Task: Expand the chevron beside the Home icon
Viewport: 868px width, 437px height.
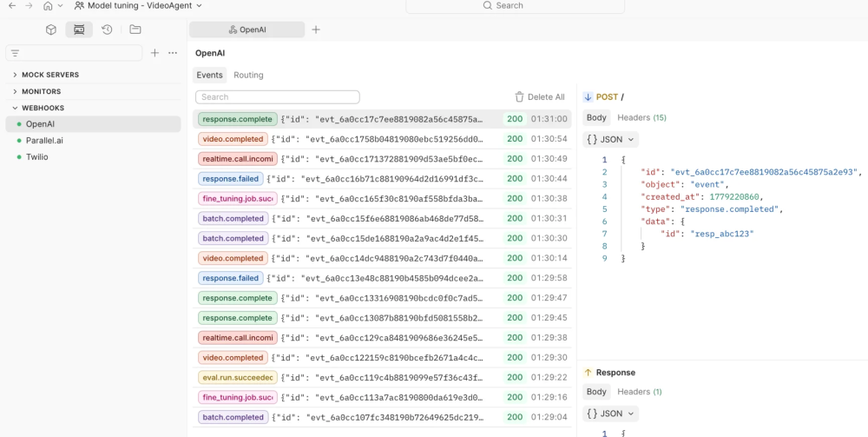Action: 61,5
